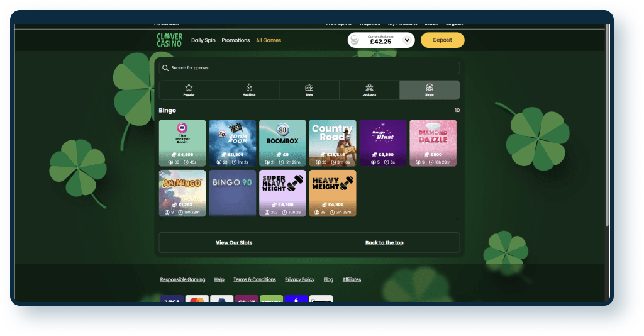644x336 pixels.
Task: Open the Affiliates footer link
Action: click(352, 279)
